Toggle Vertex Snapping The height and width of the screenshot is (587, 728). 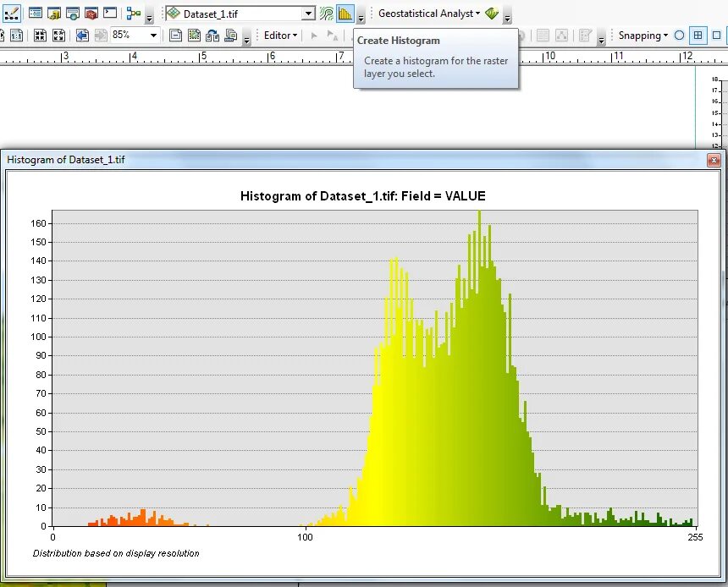(x=716, y=36)
